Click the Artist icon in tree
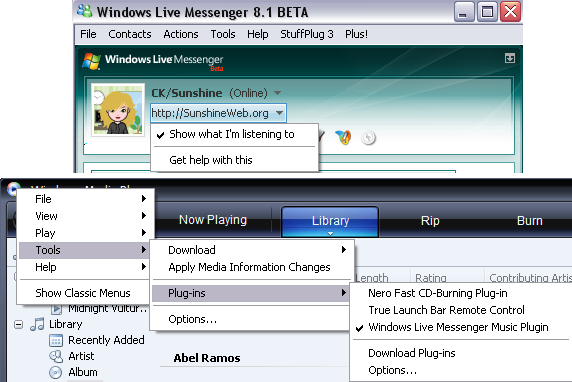The width and height of the screenshot is (572, 382). click(56, 356)
